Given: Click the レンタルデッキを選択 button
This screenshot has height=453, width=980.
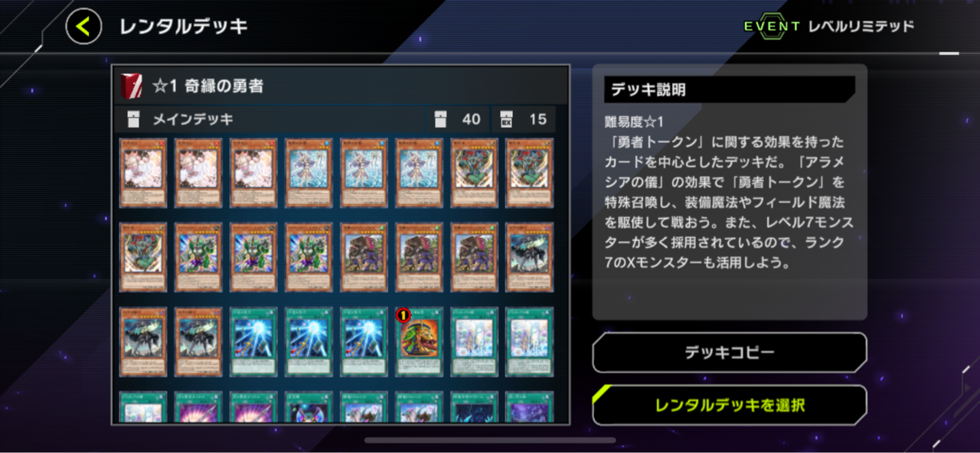Looking at the screenshot, I should (730, 405).
